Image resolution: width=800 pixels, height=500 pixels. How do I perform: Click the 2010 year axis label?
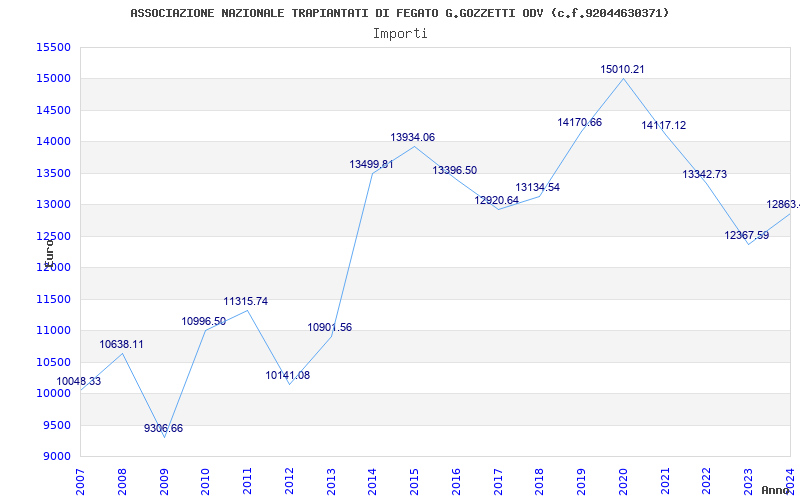206,482
